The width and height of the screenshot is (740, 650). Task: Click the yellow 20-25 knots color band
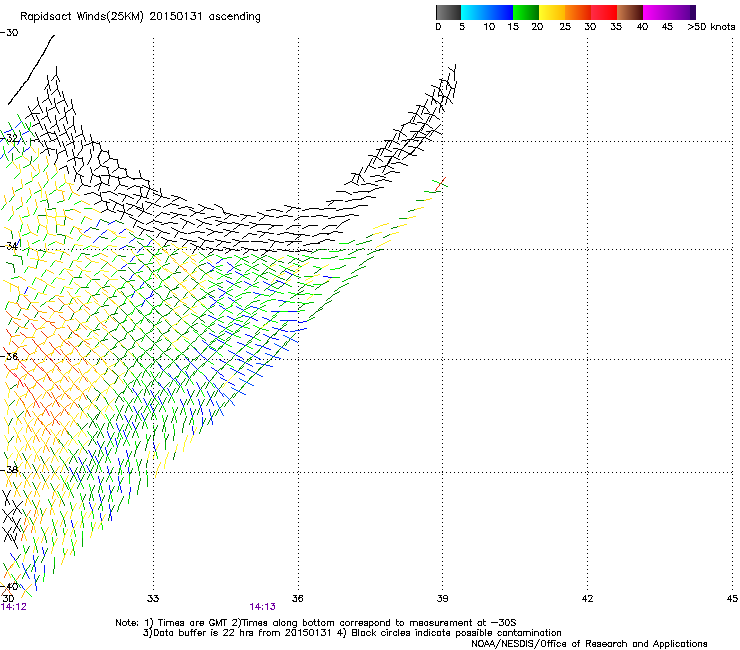552,12
